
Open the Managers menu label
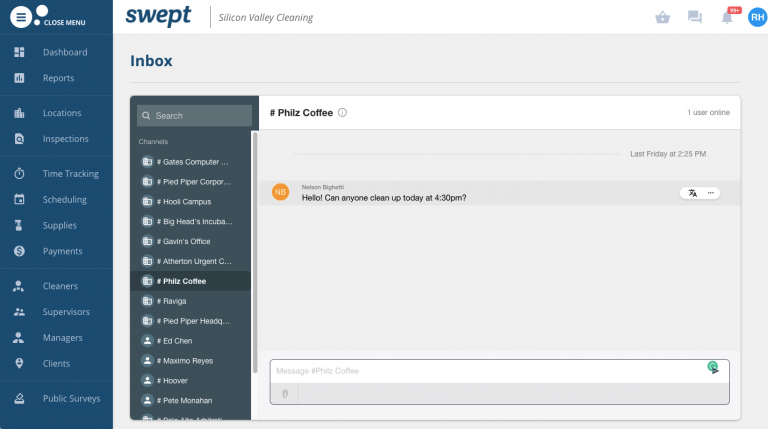tap(63, 338)
